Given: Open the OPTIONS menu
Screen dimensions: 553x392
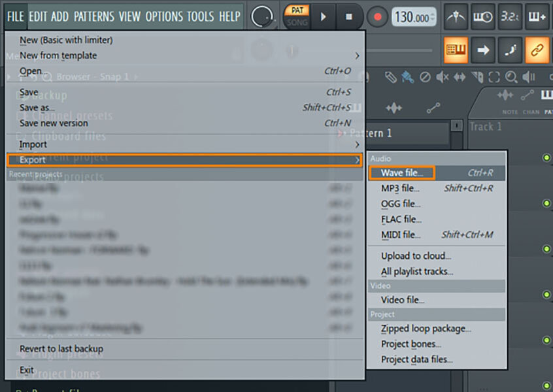Looking at the screenshot, I should click(163, 16).
